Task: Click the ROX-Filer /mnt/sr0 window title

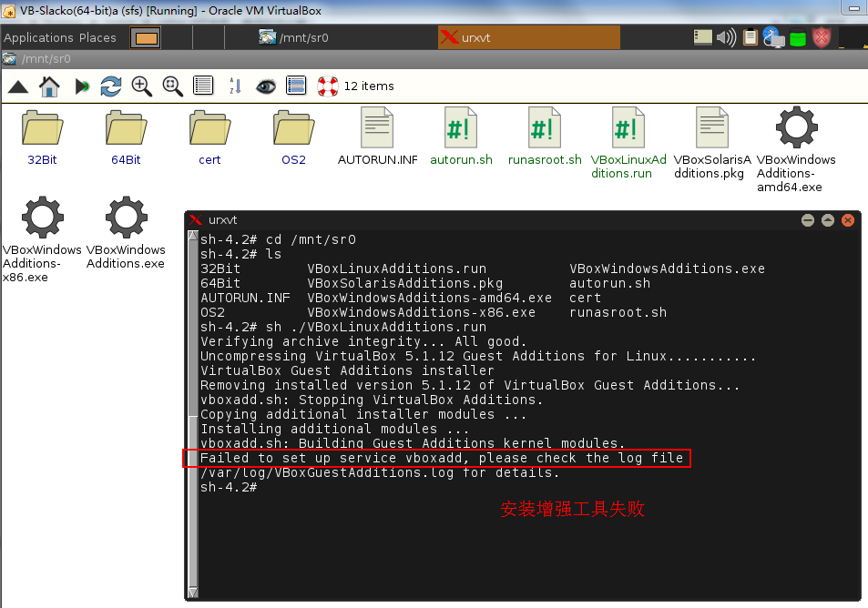Action: (x=46, y=58)
